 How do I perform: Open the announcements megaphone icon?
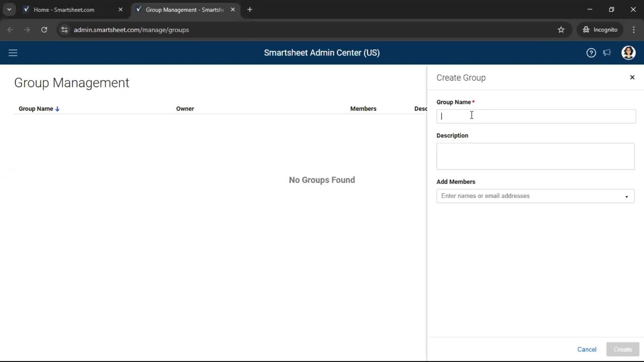pos(607,53)
